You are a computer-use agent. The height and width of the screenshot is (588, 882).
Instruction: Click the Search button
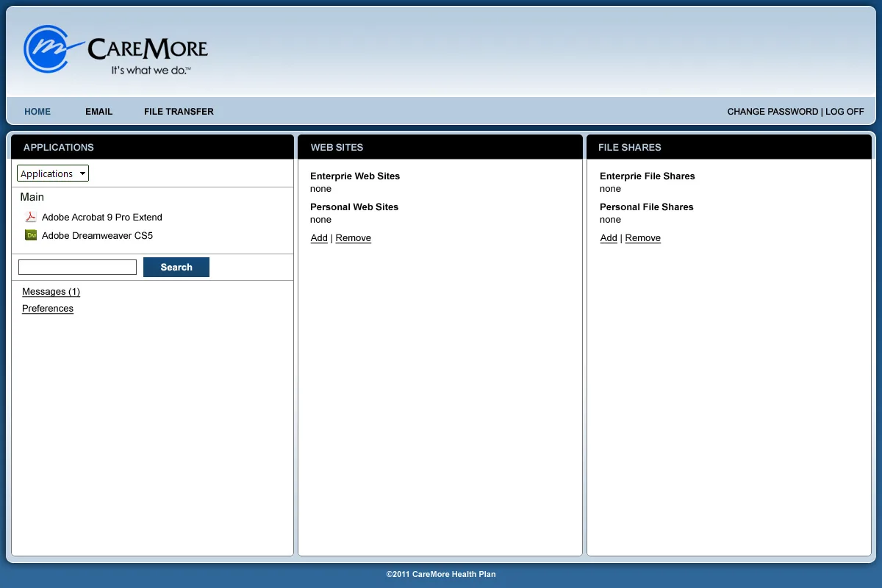click(176, 268)
